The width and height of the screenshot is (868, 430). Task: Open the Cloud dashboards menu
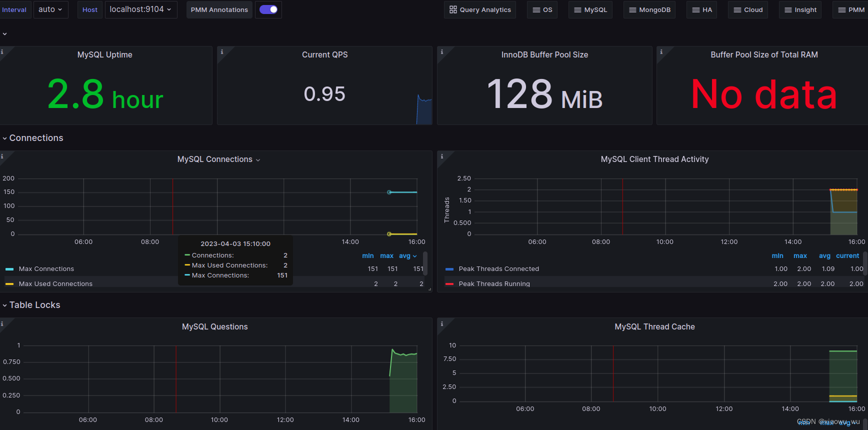[x=748, y=9]
